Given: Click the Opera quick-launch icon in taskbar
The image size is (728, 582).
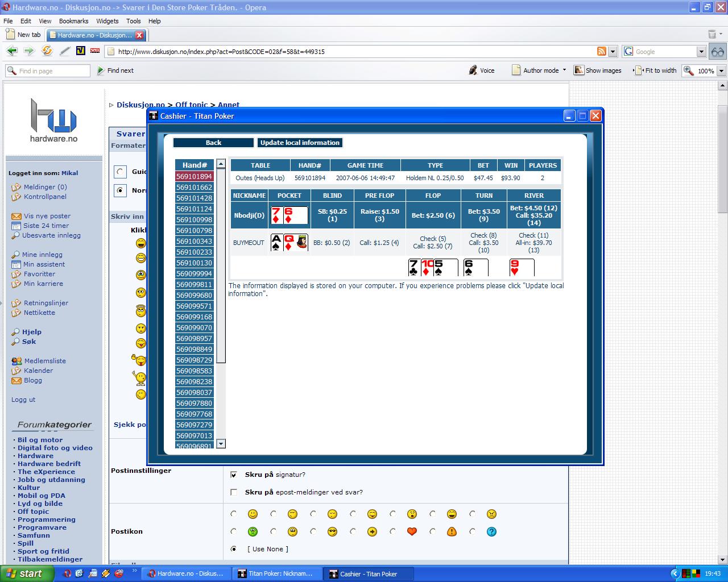Looking at the screenshot, I should [x=67, y=574].
